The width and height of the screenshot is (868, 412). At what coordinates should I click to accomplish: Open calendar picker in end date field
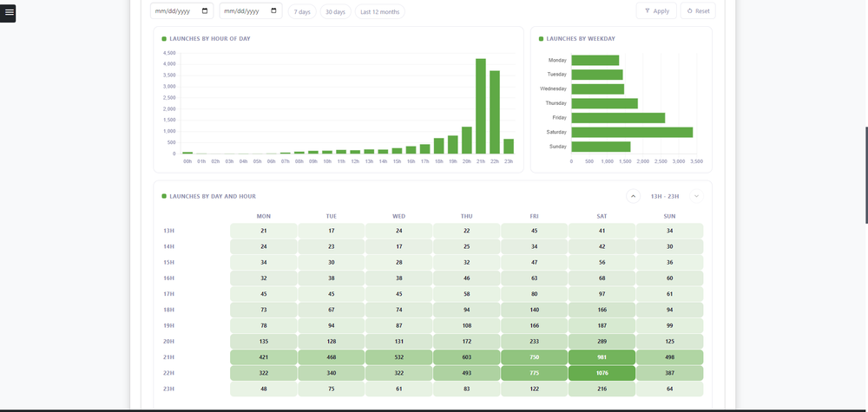[x=273, y=11]
